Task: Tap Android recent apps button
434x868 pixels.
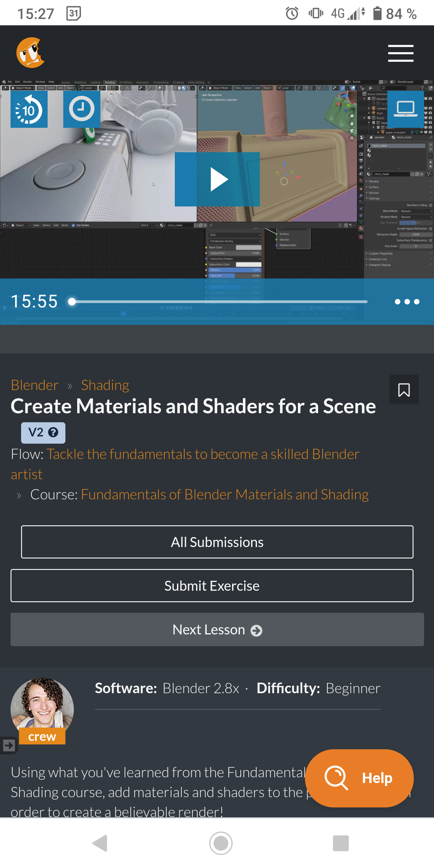Action: point(341,843)
